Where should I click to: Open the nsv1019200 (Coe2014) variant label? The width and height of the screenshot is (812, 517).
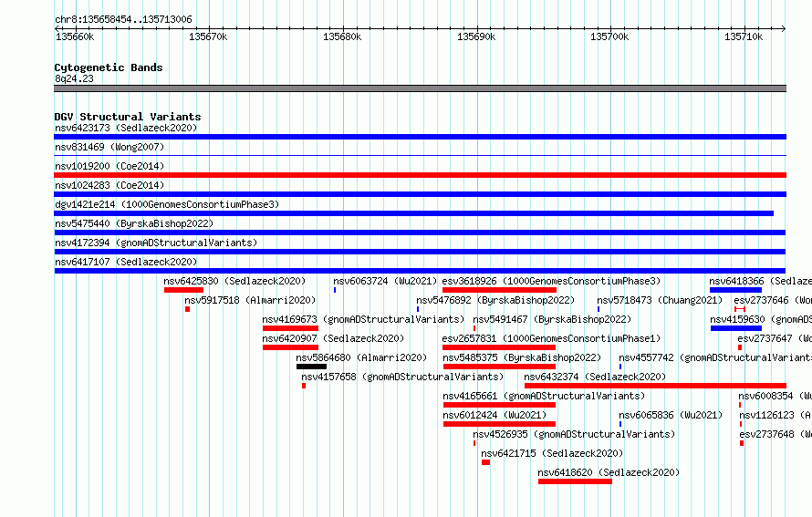click(x=109, y=166)
